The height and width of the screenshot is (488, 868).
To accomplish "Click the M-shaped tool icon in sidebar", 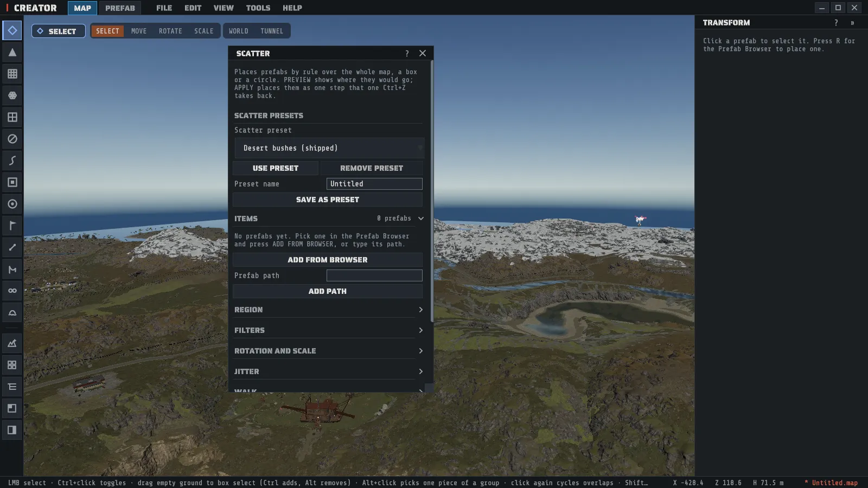I will [12, 269].
